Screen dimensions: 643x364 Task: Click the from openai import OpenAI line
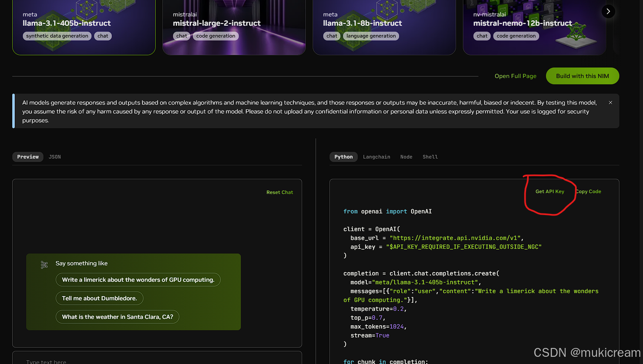point(387,211)
